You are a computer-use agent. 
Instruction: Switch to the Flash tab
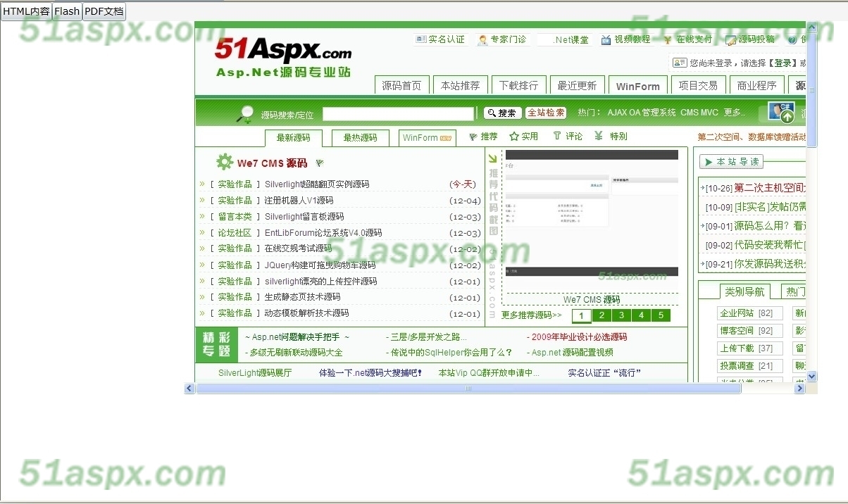pyautogui.click(x=68, y=11)
